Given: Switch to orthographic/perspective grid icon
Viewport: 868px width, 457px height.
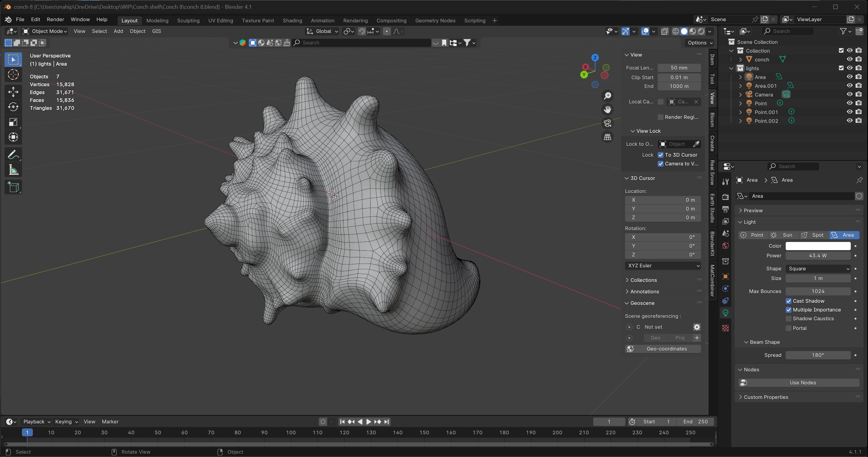Looking at the screenshot, I should click(x=608, y=137).
